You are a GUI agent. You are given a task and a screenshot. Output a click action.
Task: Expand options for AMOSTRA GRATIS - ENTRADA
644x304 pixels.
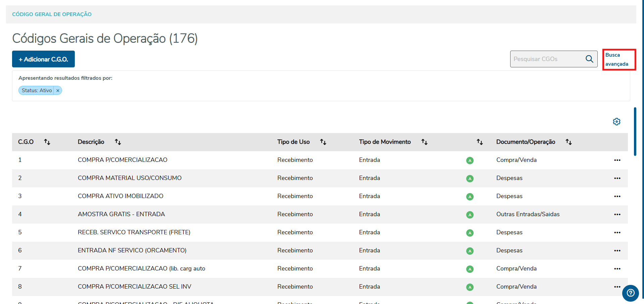pos(617,215)
